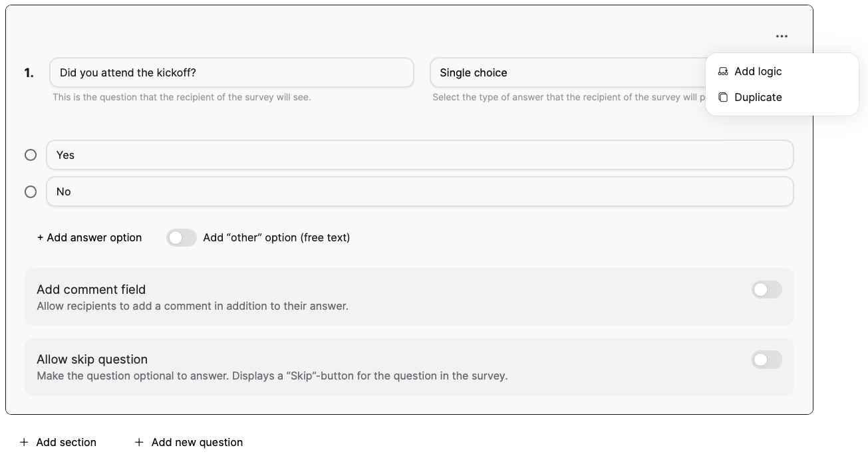Click the plus icon beside Add section
868x460 pixels.
(24, 443)
